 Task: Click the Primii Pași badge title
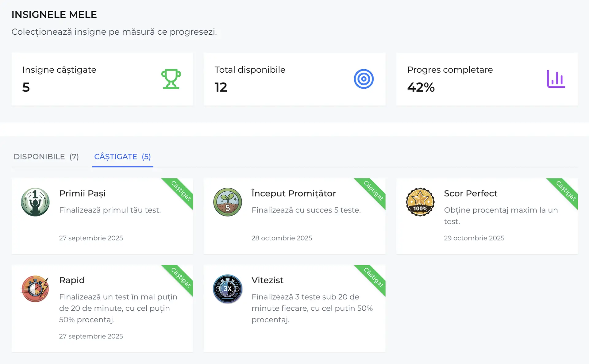point(82,193)
